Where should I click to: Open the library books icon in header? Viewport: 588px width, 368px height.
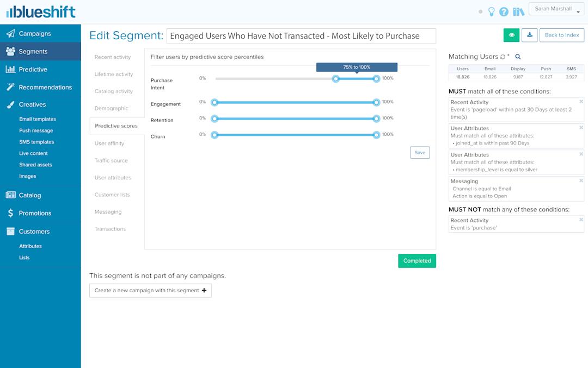[x=519, y=12]
